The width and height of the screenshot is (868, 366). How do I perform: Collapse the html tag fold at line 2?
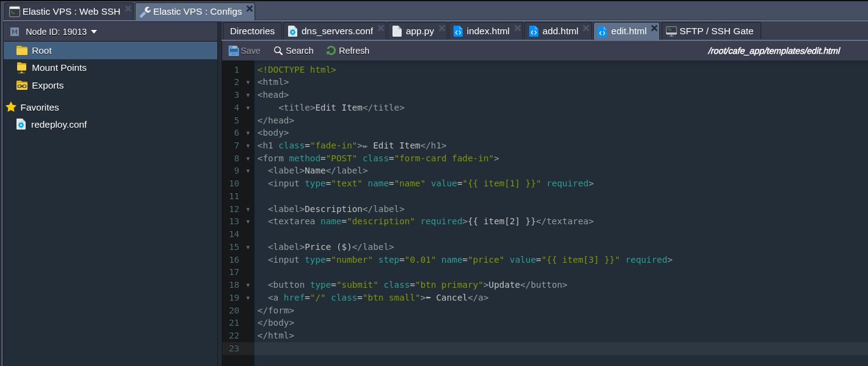pos(248,82)
